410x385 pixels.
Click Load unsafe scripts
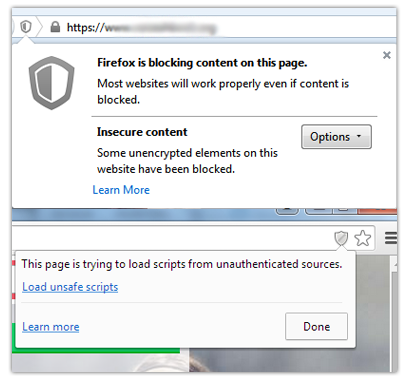point(70,287)
